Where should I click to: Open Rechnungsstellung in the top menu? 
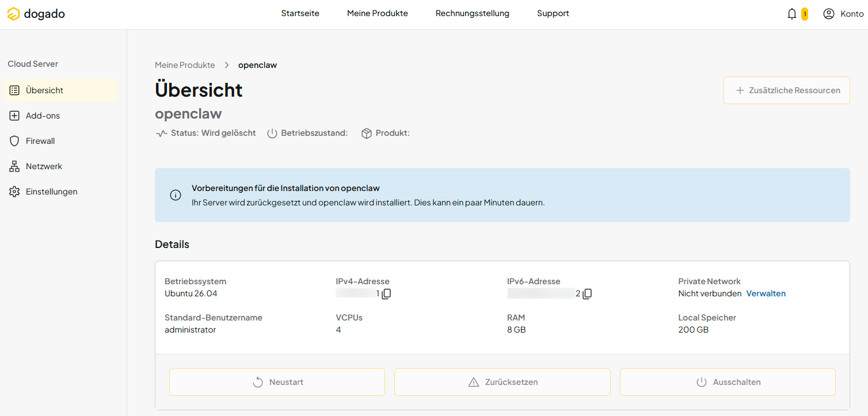(x=472, y=13)
